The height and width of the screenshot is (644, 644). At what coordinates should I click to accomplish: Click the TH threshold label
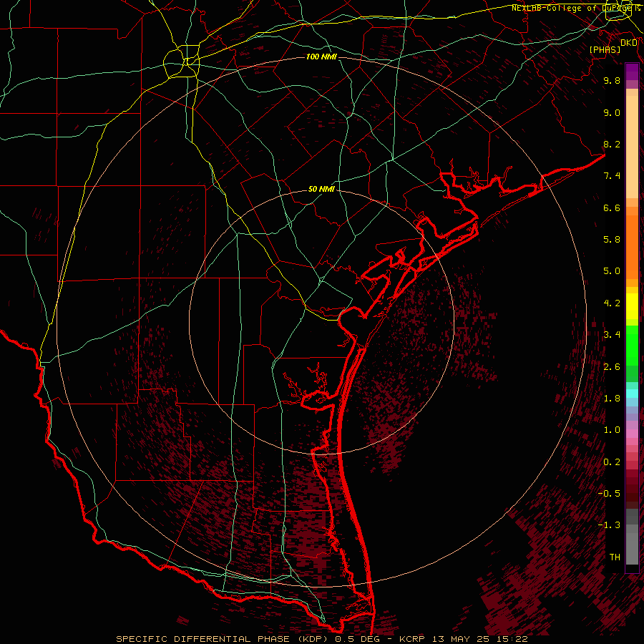615,557
